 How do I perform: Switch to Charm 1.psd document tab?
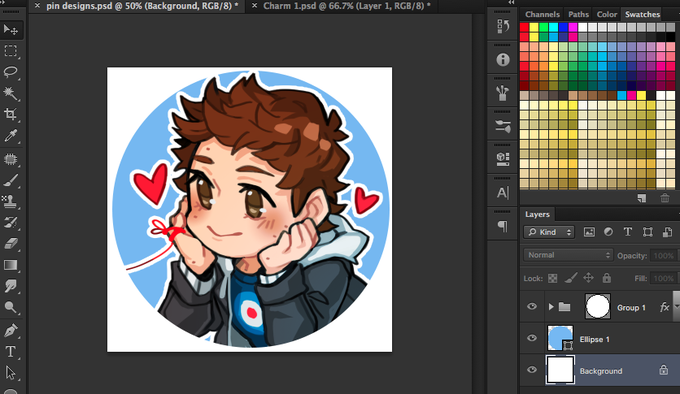347,6
